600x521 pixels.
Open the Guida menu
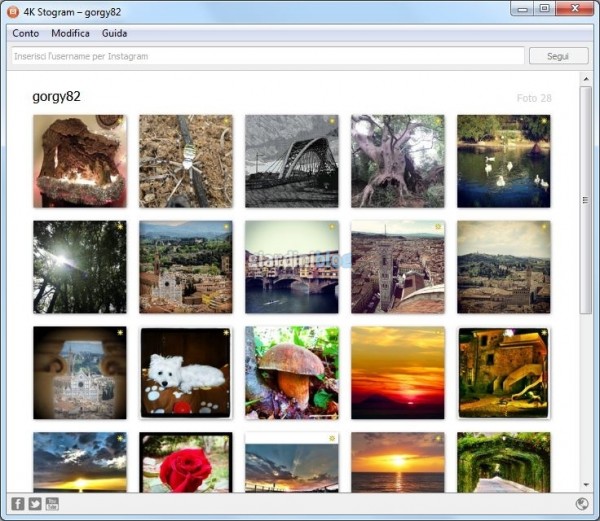pos(114,33)
